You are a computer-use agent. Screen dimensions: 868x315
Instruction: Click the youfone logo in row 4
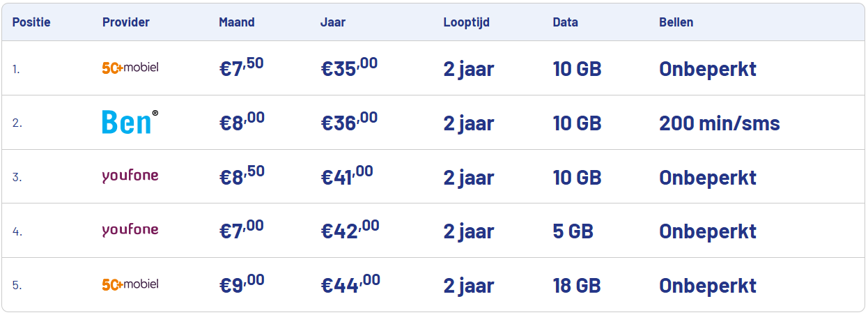point(130,229)
